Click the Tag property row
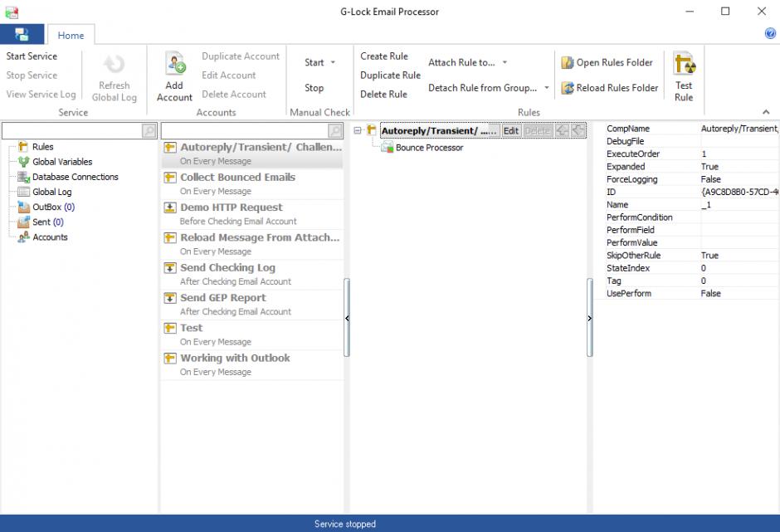The width and height of the screenshot is (780, 532). (x=691, y=281)
